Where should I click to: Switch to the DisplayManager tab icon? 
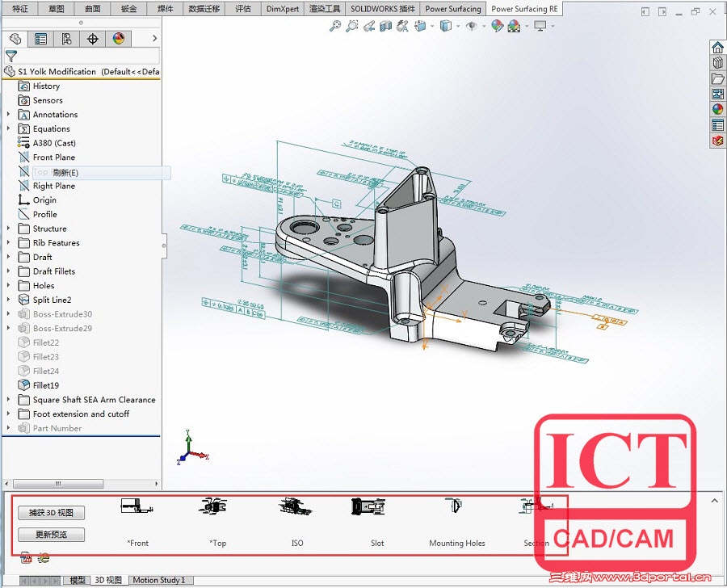pos(119,39)
